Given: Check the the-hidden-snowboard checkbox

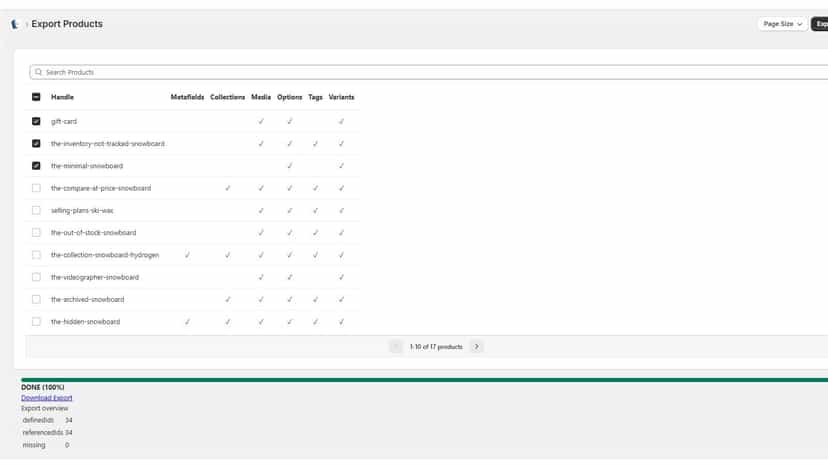Looking at the screenshot, I should pyautogui.click(x=36, y=321).
